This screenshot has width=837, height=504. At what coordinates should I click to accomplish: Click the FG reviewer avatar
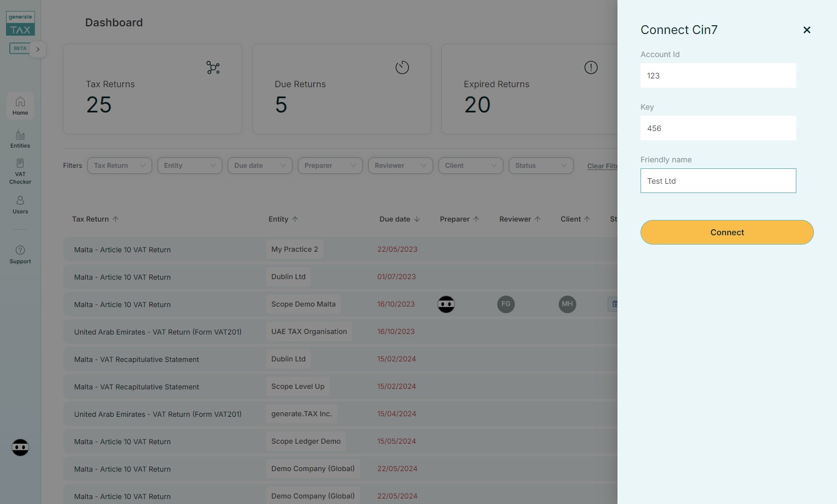(x=506, y=304)
